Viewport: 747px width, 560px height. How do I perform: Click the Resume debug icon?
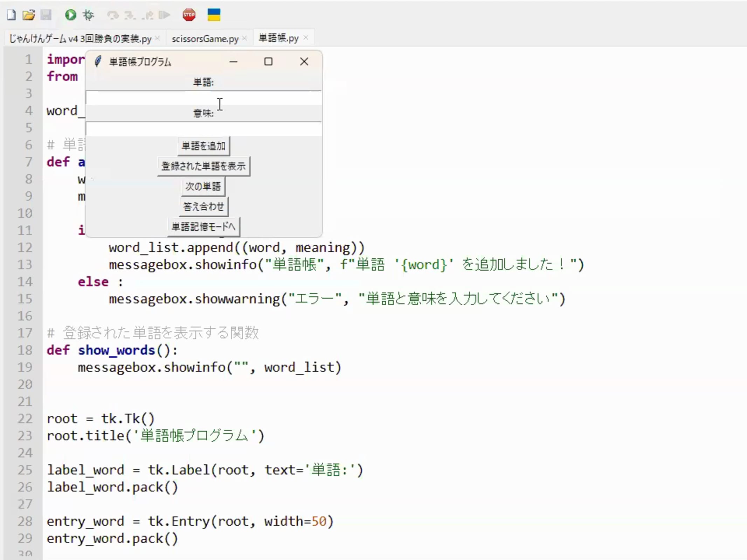(x=164, y=15)
